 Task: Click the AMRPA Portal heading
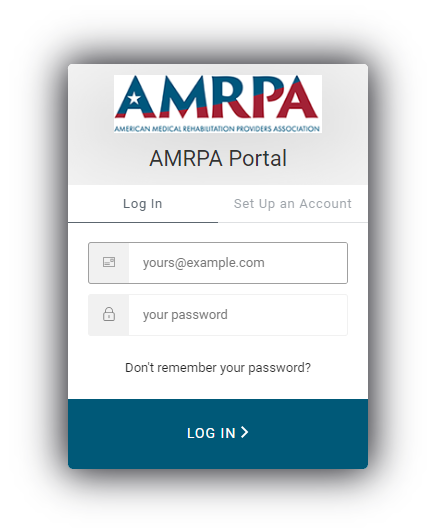pyautogui.click(x=218, y=158)
